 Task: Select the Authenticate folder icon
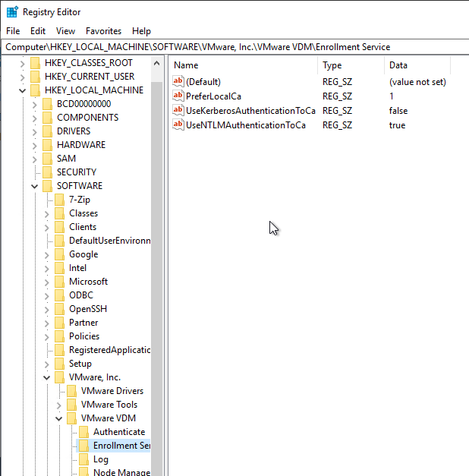click(83, 432)
